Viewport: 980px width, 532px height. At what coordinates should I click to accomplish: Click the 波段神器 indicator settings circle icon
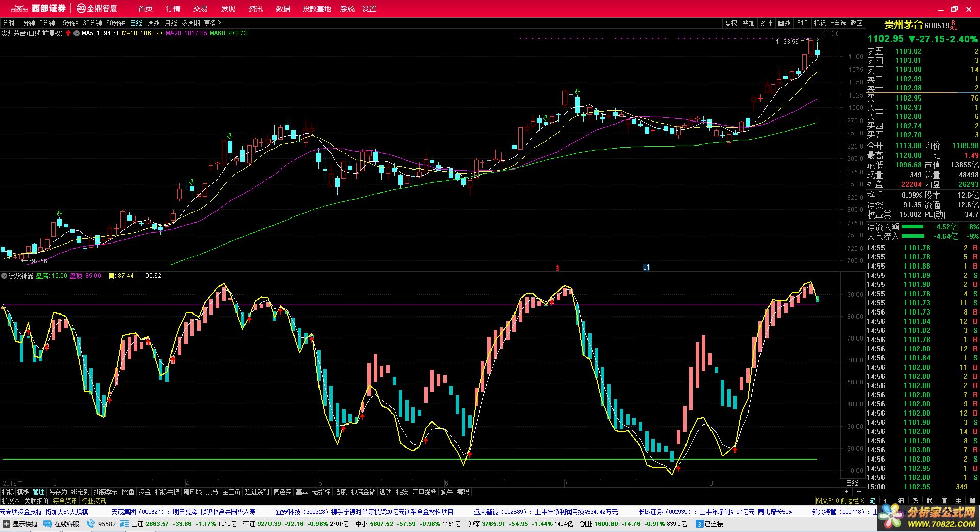pyautogui.click(x=5, y=276)
